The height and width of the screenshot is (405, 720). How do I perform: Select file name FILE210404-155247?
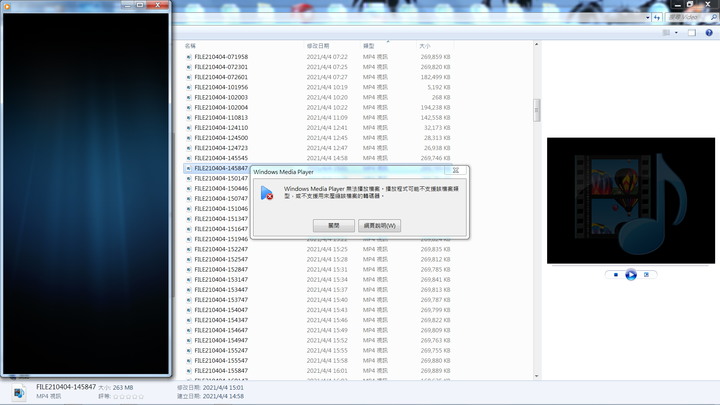click(221, 350)
